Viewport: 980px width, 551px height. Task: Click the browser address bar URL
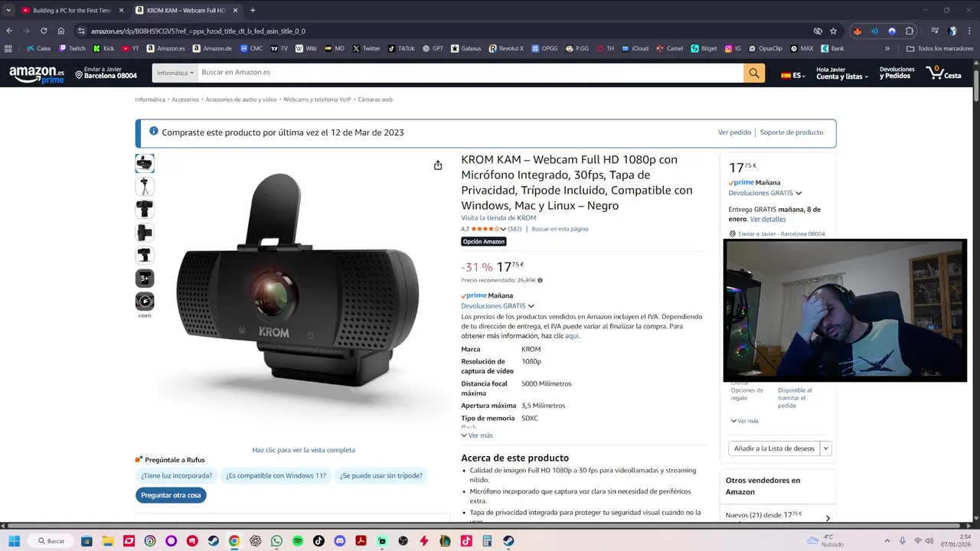198,31
